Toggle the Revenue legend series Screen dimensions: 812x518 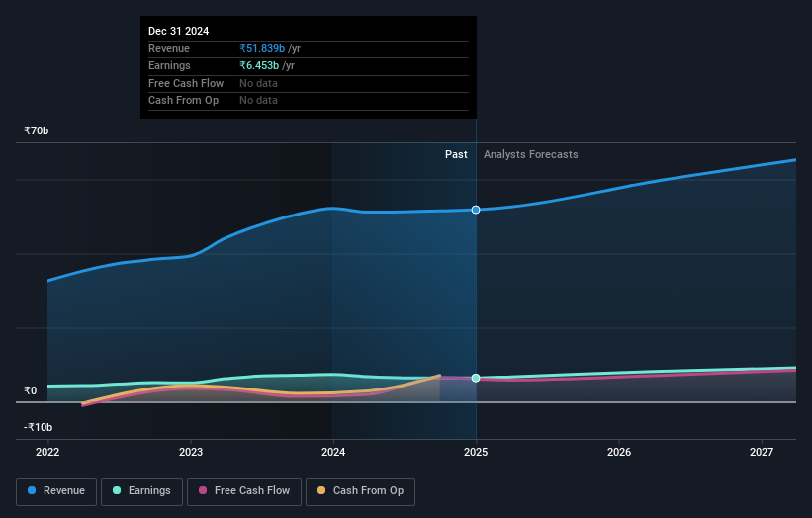56,491
